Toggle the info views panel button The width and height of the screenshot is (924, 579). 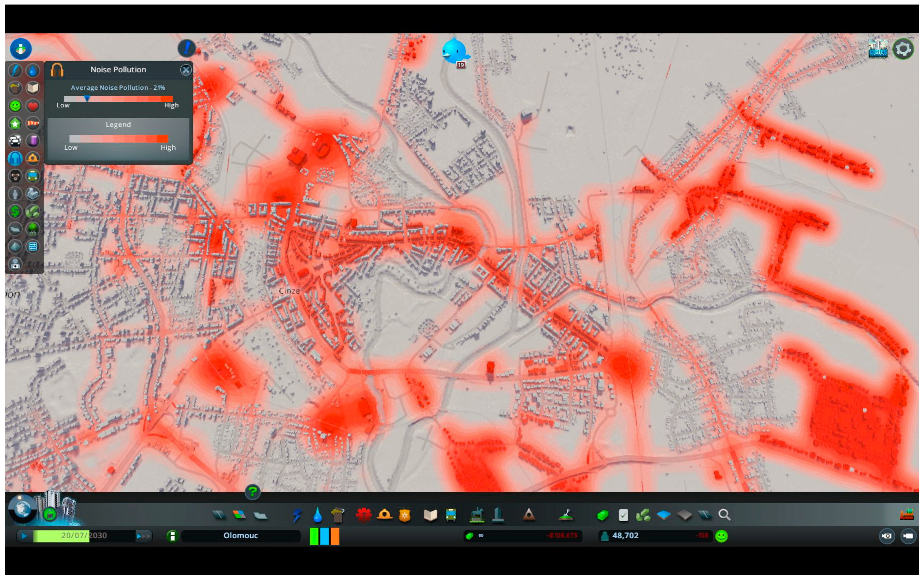[21, 49]
